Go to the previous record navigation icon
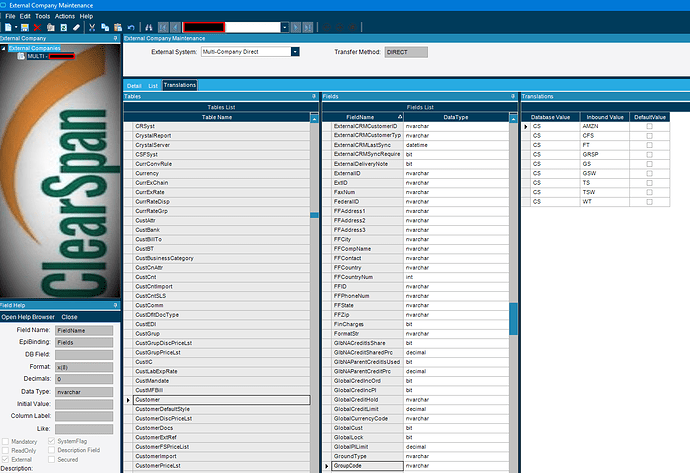The width and height of the screenshot is (690, 473). [176, 27]
